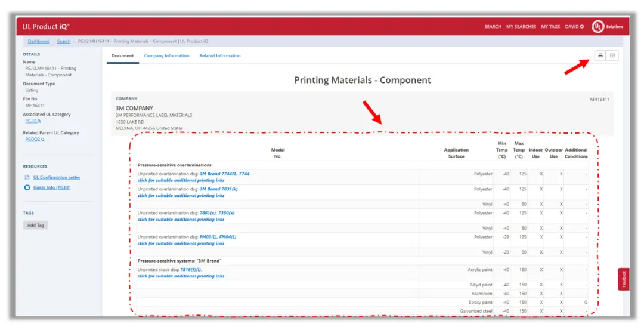
Task: Go to Dashboard via breadcrumb link
Action: click(39, 41)
